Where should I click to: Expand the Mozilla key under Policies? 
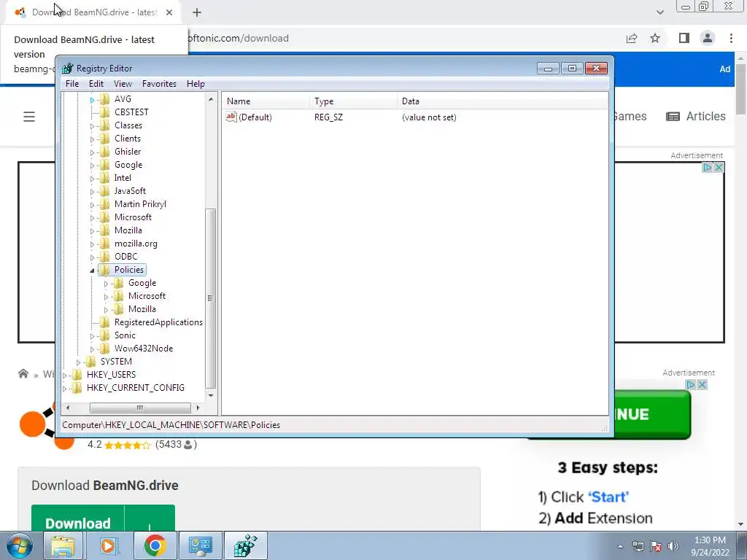click(106, 310)
